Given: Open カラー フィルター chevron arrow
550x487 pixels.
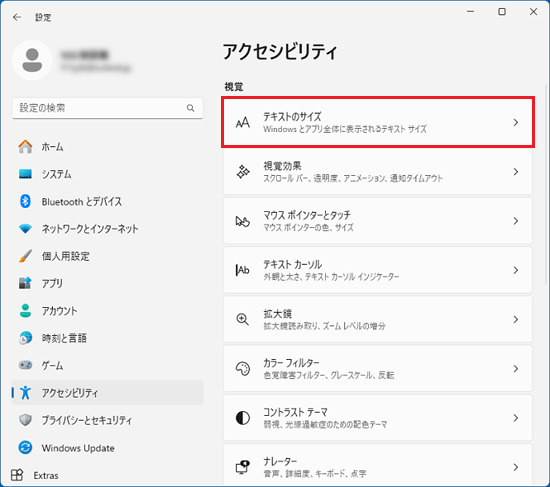Looking at the screenshot, I should click(x=516, y=369).
